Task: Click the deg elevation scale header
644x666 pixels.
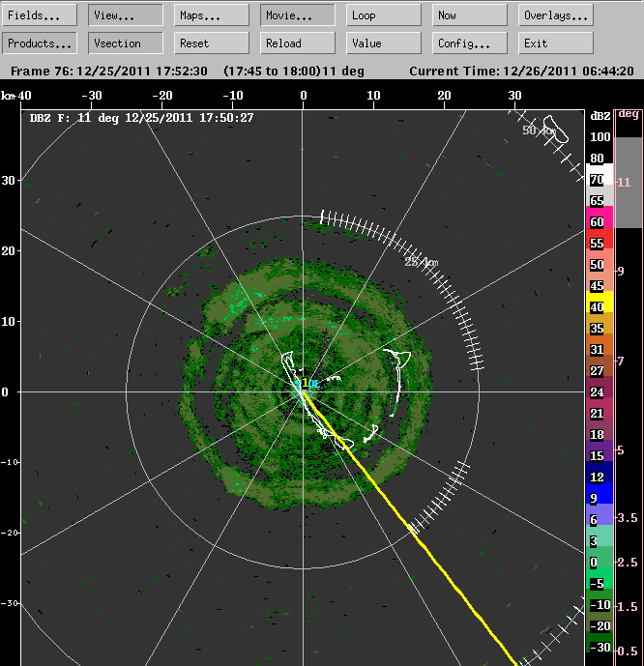Action: (x=629, y=114)
